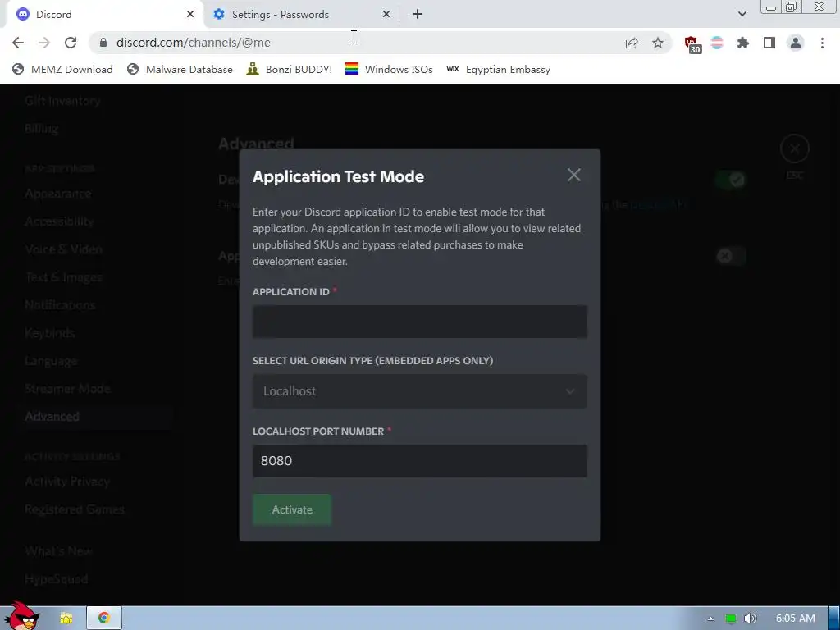The height and width of the screenshot is (630, 840).
Task: Open the URL origin type dropdown showing Localhost
Action: click(x=419, y=391)
